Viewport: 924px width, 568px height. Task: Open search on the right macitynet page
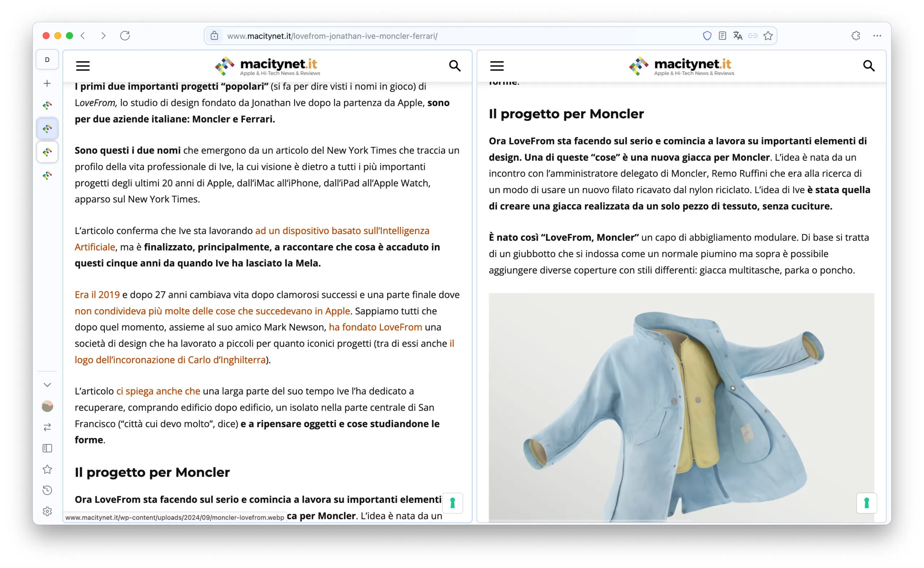868,66
